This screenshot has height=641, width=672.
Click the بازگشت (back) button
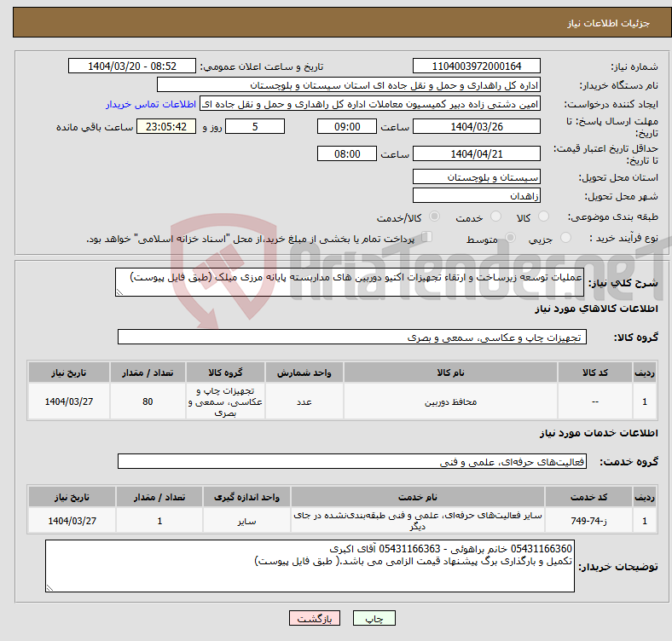pos(315,618)
